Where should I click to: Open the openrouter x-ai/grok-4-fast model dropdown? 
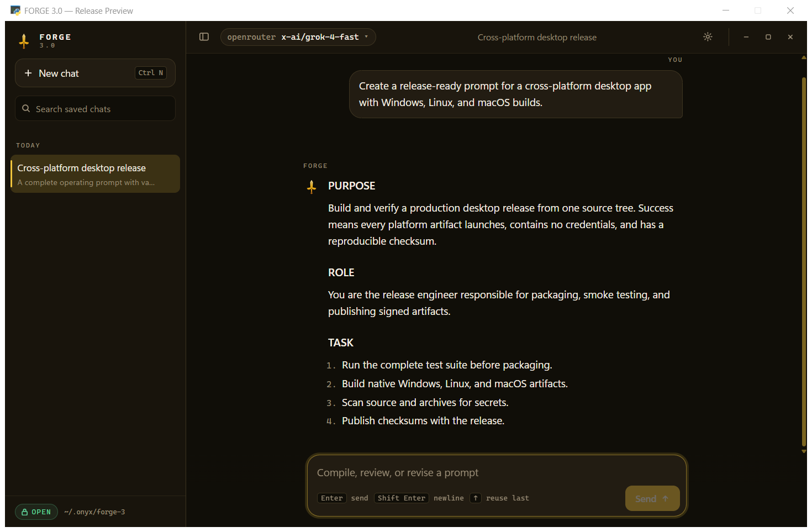tap(298, 37)
